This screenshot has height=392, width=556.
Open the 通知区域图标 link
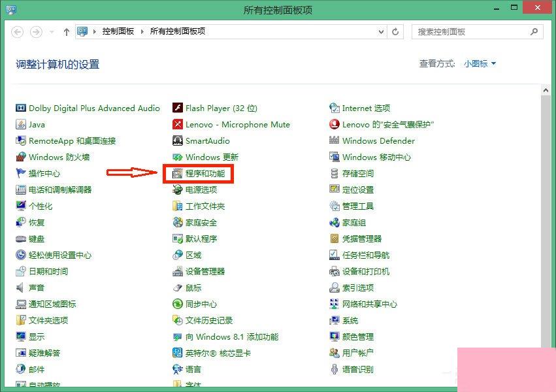(52, 304)
